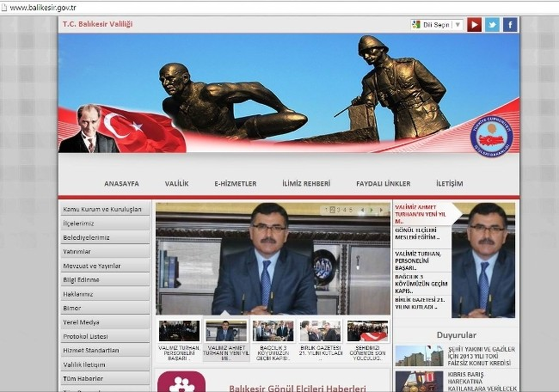Screen dimensions: 559x392
Task: Select thumbnail 'Valimiz Ahmet Turhan'ın Yeni Yıl'
Action: point(226,340)
